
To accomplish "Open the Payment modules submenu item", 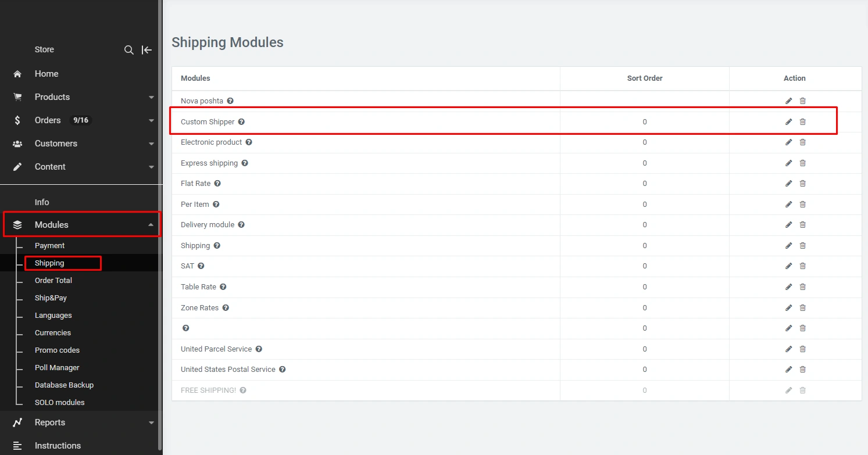I will pos(49,246).
